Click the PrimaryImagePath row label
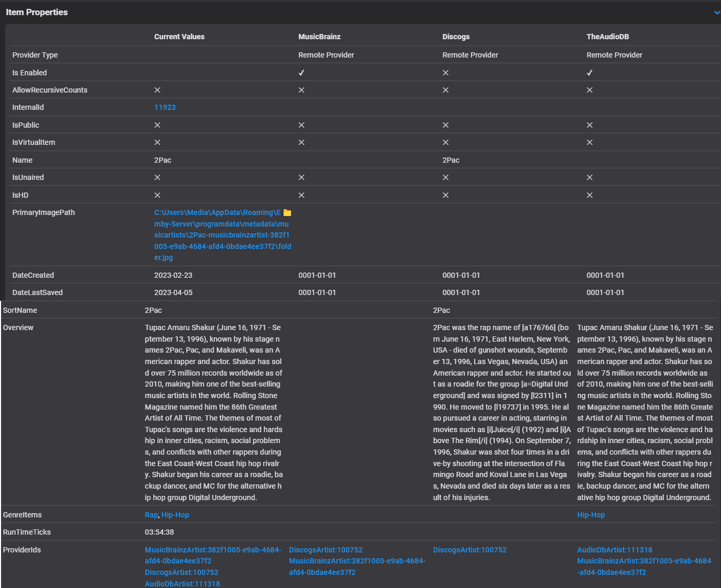 tap(43, 212)
